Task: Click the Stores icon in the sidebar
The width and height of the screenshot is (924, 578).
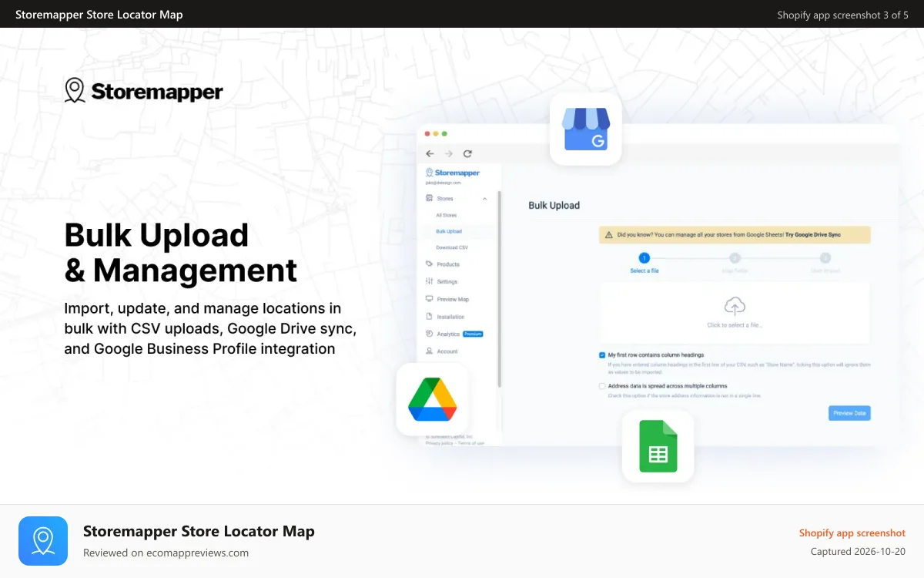Action: pyautogui.click(x=429, y=198)
